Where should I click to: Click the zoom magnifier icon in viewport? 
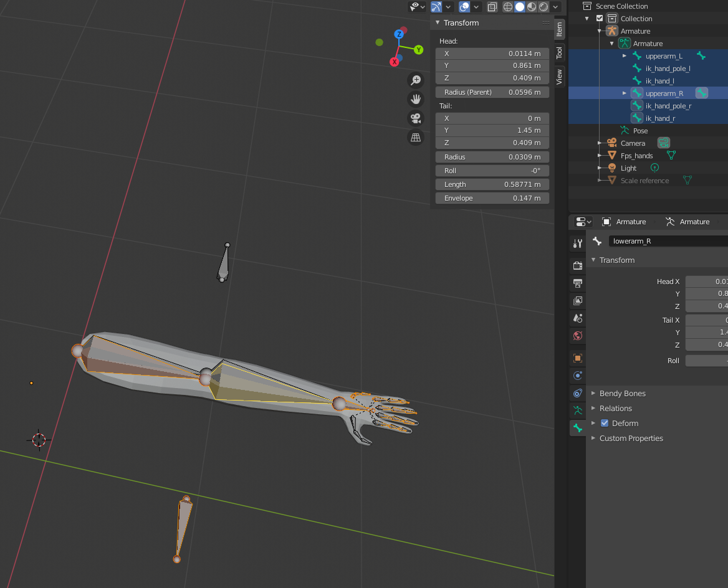point(416,80)
